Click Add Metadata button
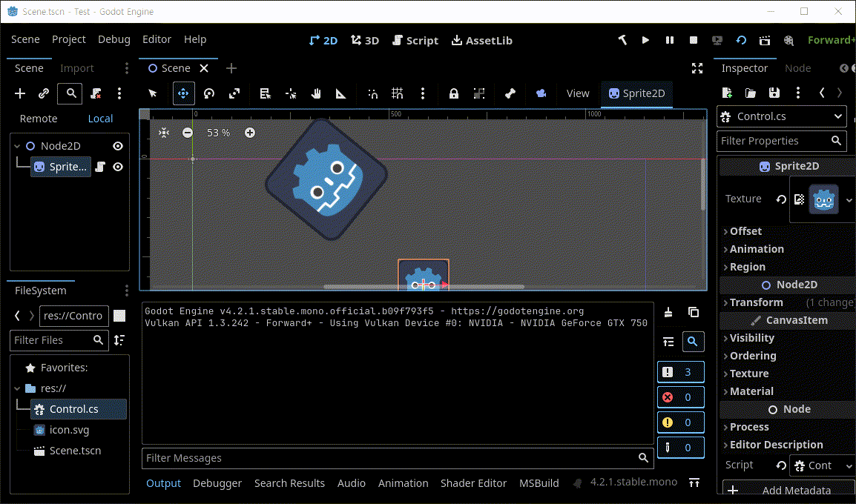The height and width of the screenshot is (504, 856). 788,489
